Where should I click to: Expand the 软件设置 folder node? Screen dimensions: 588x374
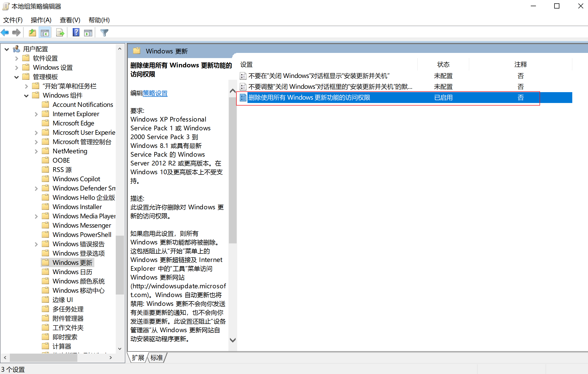click(x=17, y=58)
